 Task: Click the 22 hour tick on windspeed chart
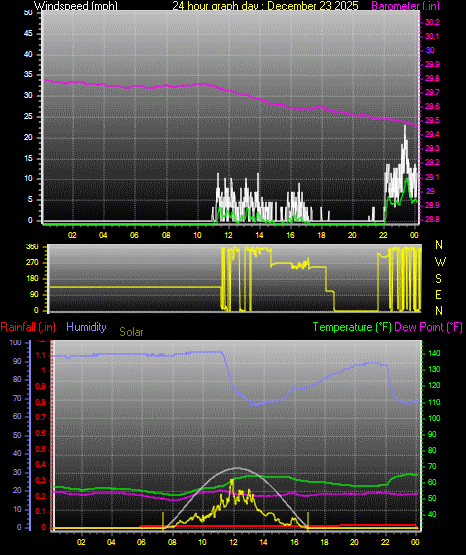[383, 235]
